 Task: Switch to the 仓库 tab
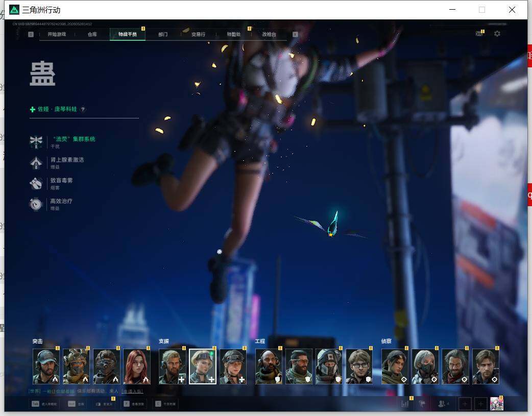(92, 34)
